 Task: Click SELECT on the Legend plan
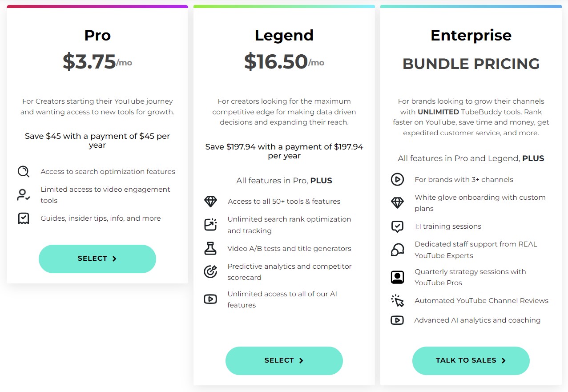[x=284, y=360]
